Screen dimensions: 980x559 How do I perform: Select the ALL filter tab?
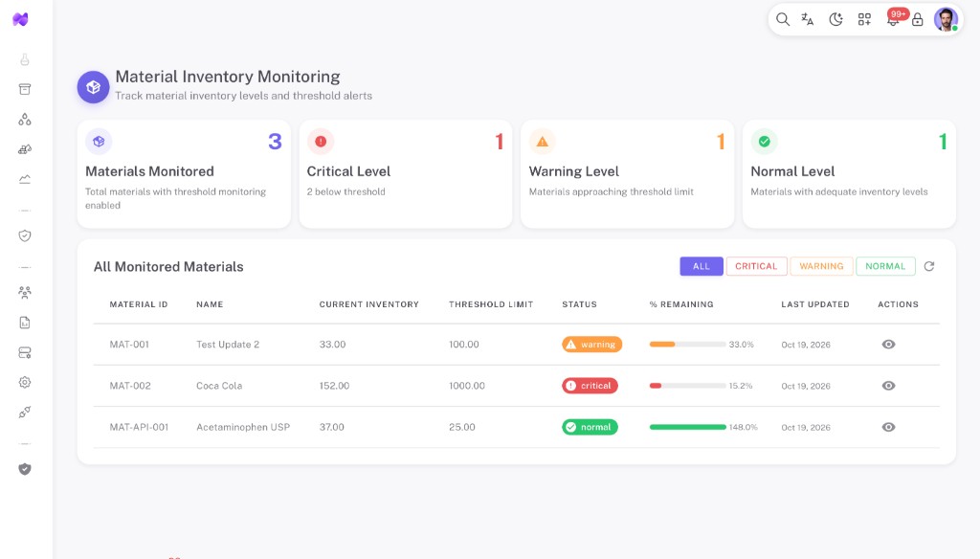click(702, 266)
